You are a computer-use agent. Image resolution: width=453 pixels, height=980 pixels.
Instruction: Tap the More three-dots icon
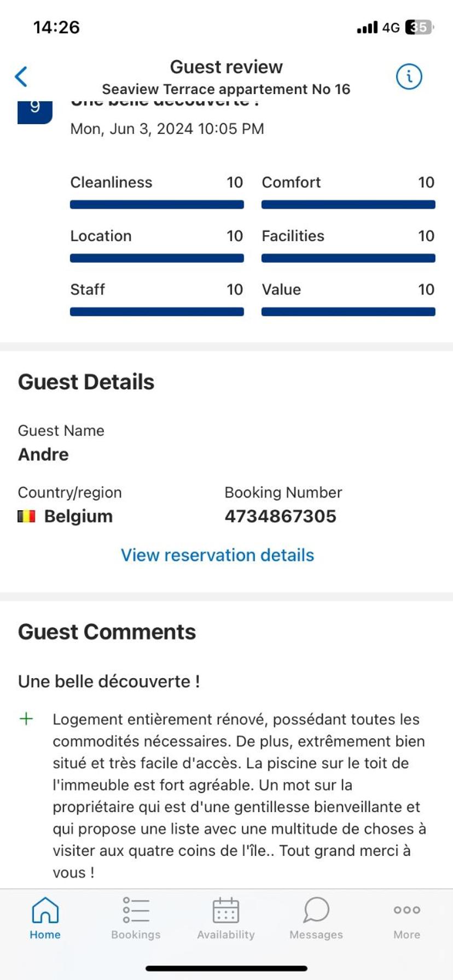point(407,910)
